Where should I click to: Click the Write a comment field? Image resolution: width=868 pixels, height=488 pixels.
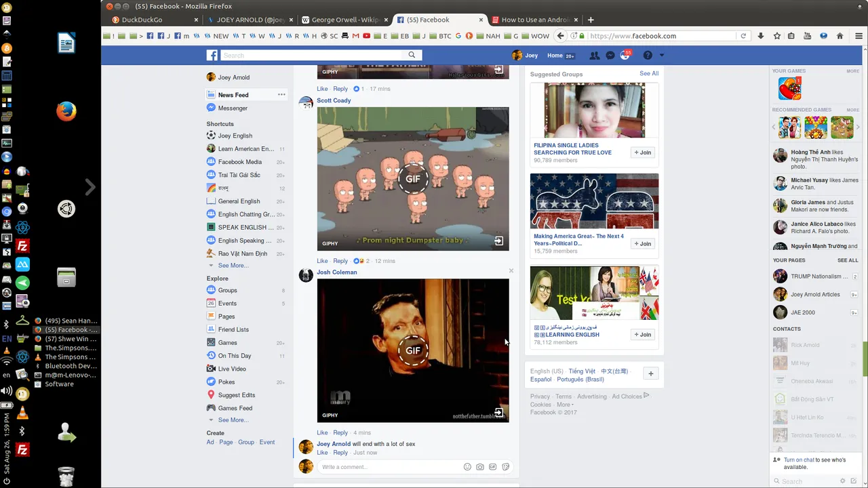click(391, 466)
